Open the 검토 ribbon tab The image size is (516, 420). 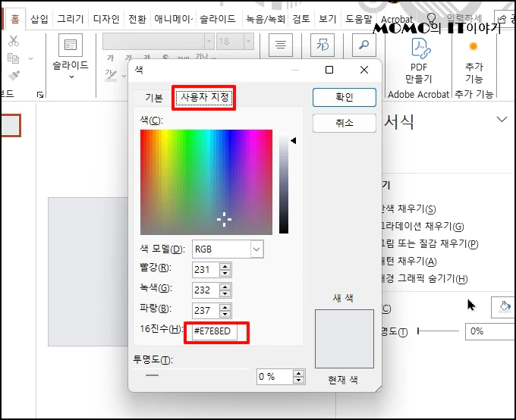(x=301, y=19)
